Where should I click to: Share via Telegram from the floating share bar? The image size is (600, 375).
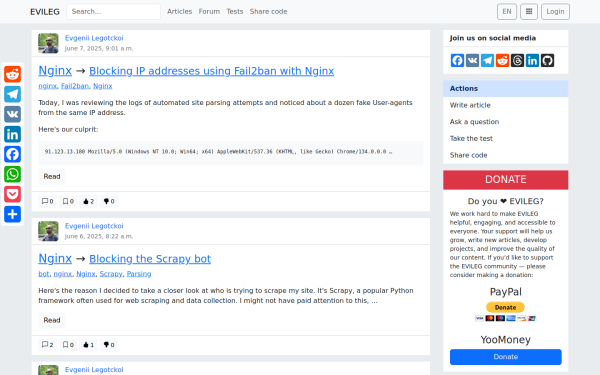(12, 94)
